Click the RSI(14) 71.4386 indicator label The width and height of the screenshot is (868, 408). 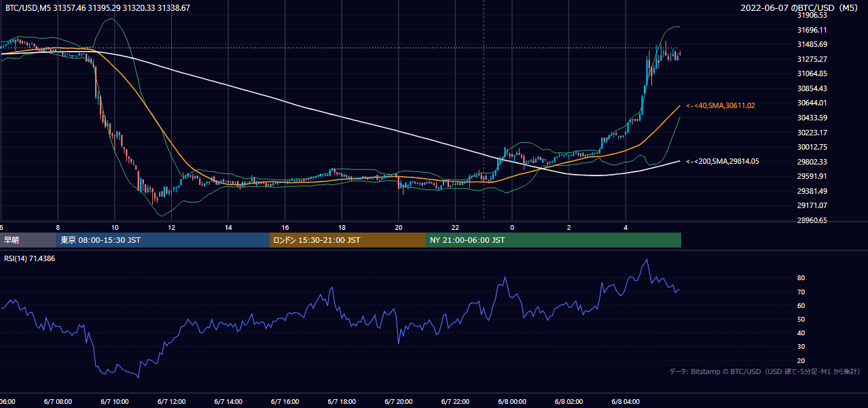(30, 259)
